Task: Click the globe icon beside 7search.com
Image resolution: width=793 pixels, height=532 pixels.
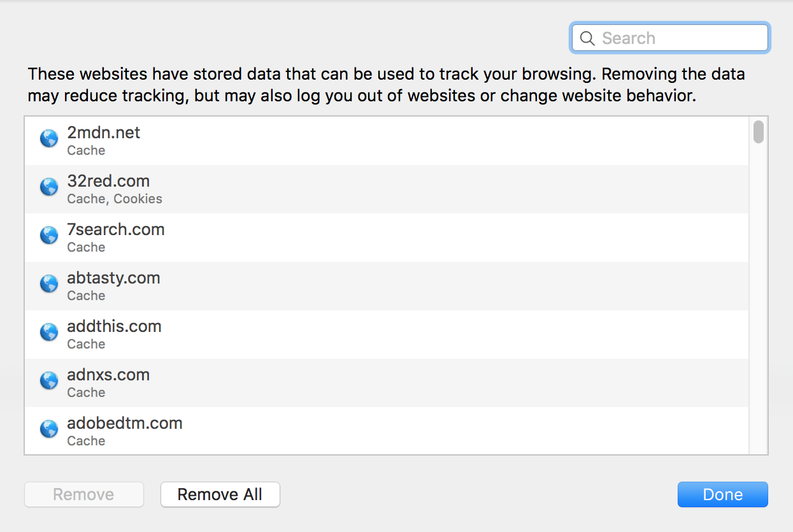Action: pos(49,235)
